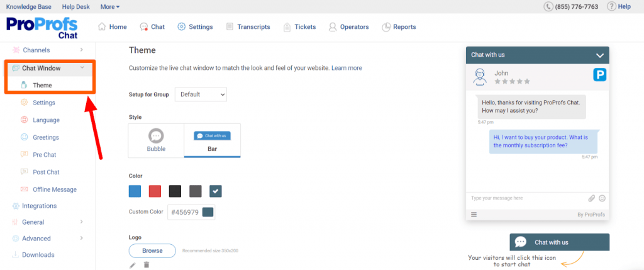Click the trash delete icon under Logo
The height and width of the screenshot is (270, 644).
point(146,265)
